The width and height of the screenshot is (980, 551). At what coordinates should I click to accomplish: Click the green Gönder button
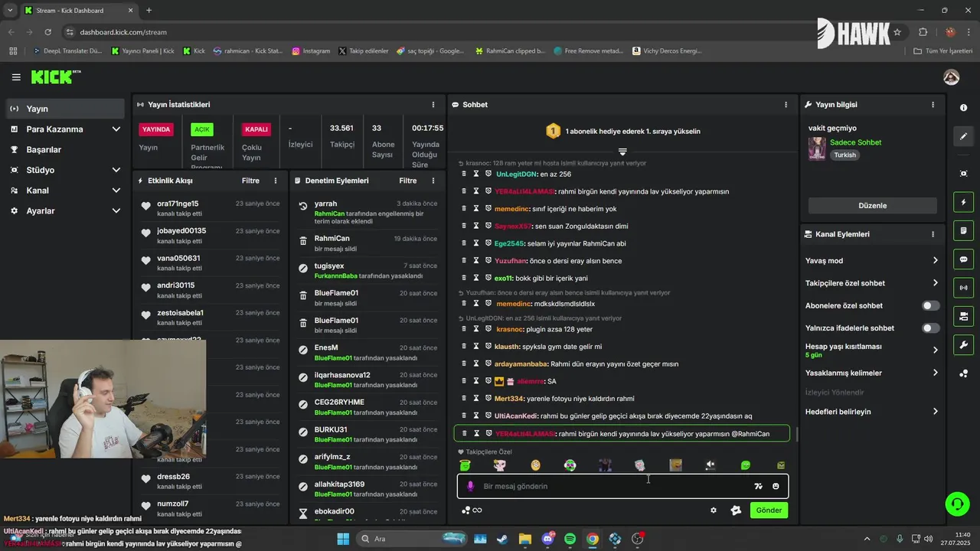tap(769, 510)
